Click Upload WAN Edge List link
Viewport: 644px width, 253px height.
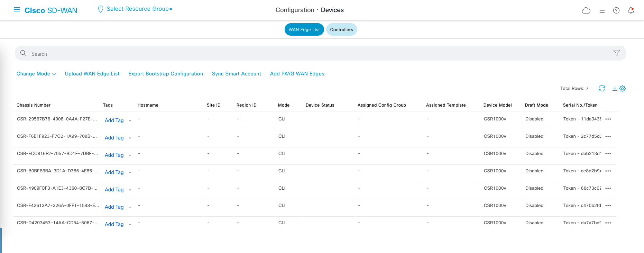pos(92,74)
